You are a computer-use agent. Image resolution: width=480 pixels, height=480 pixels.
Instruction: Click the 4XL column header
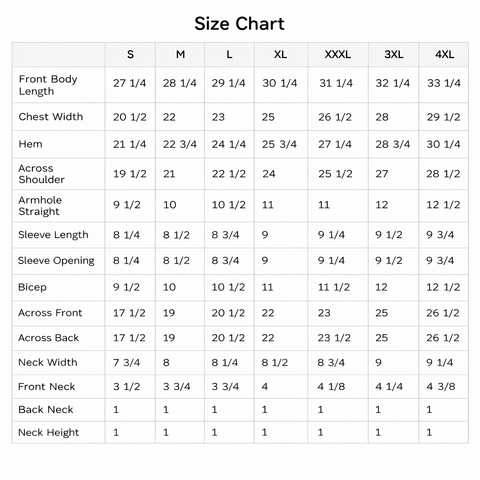(444, 54)
